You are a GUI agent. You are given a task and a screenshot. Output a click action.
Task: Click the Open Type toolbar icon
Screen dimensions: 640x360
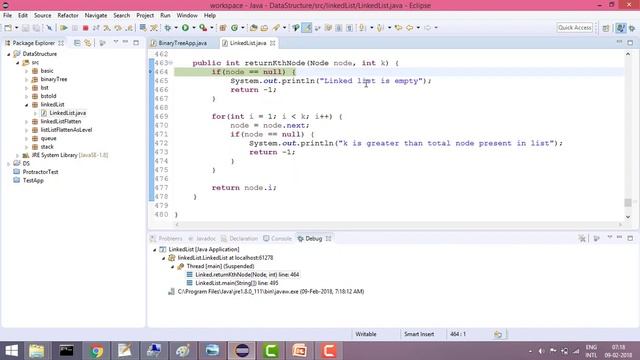(x=253, y=28)
